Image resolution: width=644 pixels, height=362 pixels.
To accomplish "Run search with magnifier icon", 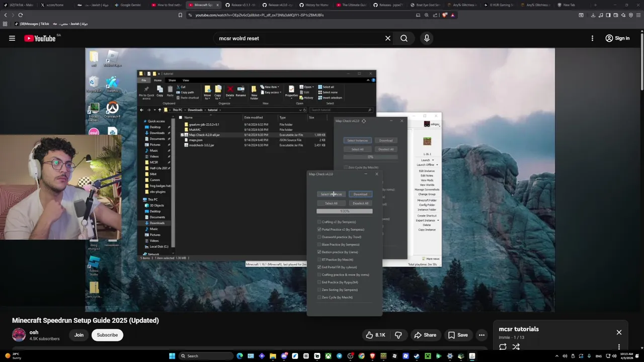I will (x=404, y=38).
